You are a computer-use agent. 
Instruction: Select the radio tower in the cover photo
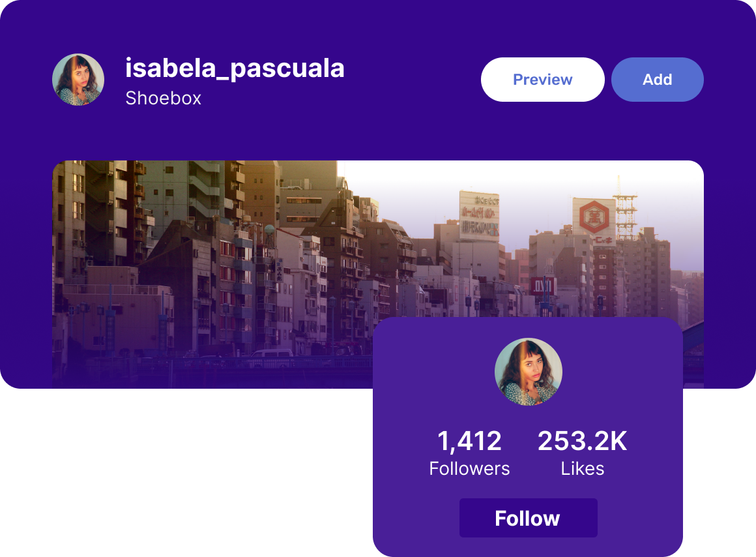(x=624, y=207)
